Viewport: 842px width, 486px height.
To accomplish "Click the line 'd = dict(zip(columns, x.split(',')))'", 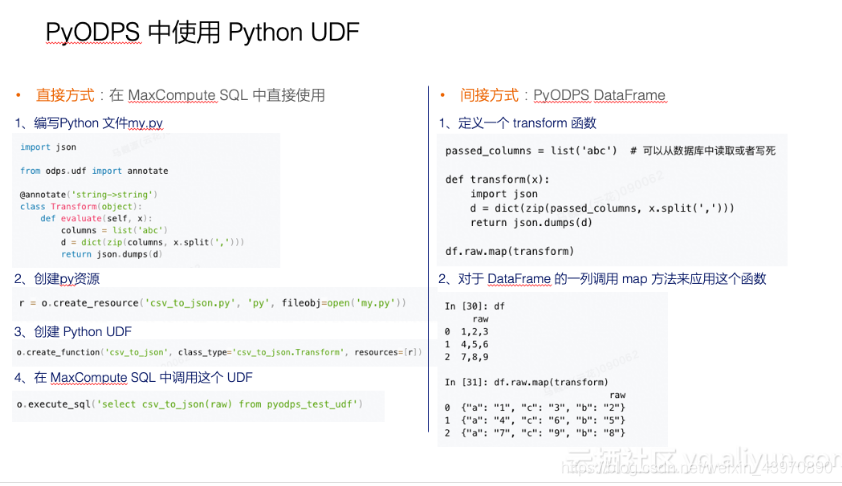I will [153, 242].
